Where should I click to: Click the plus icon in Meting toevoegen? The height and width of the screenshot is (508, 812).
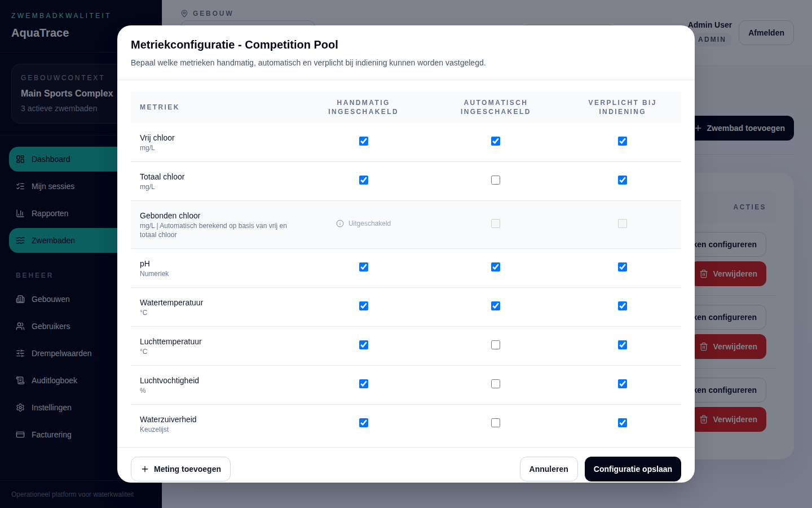(145, 469)
